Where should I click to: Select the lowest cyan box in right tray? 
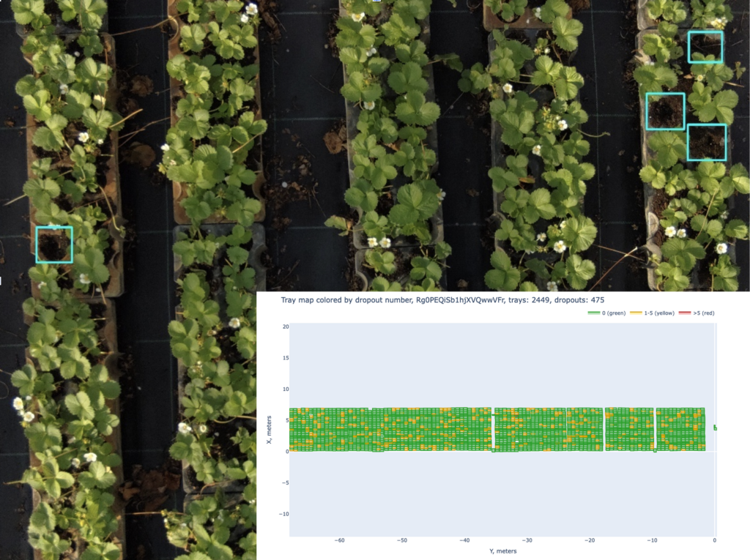point(706,142)
